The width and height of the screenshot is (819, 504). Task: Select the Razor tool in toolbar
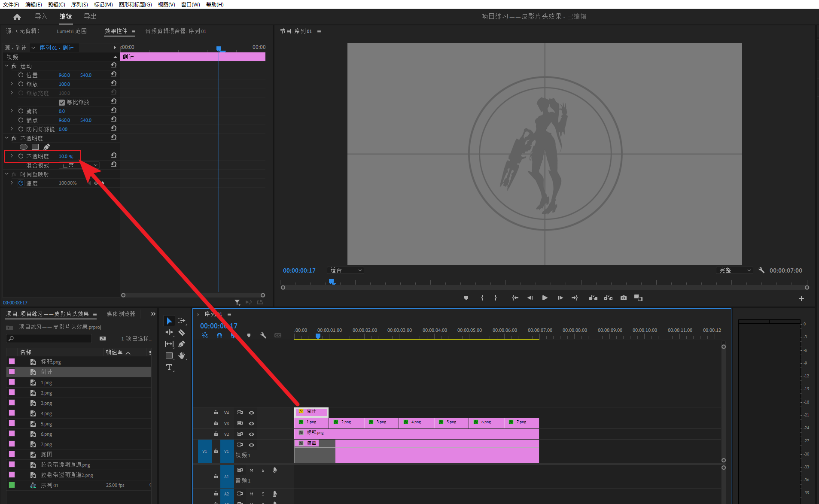[x=182, y=332]
